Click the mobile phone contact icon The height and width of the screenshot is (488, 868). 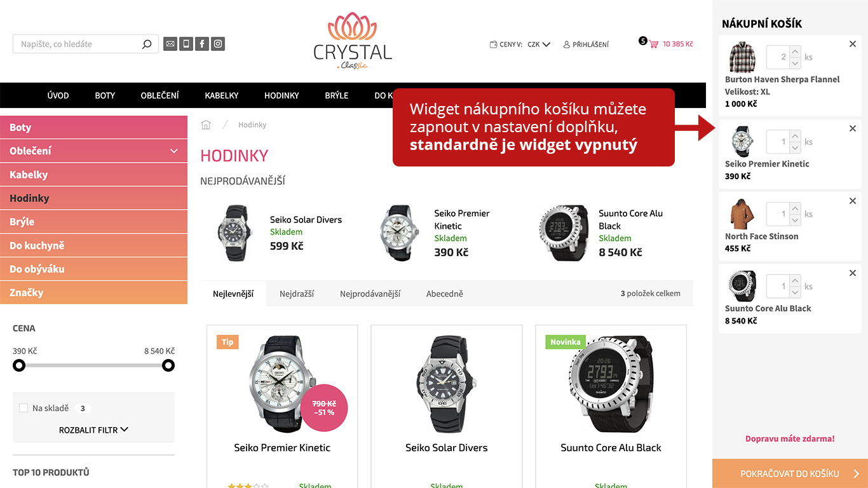point(186,44)
